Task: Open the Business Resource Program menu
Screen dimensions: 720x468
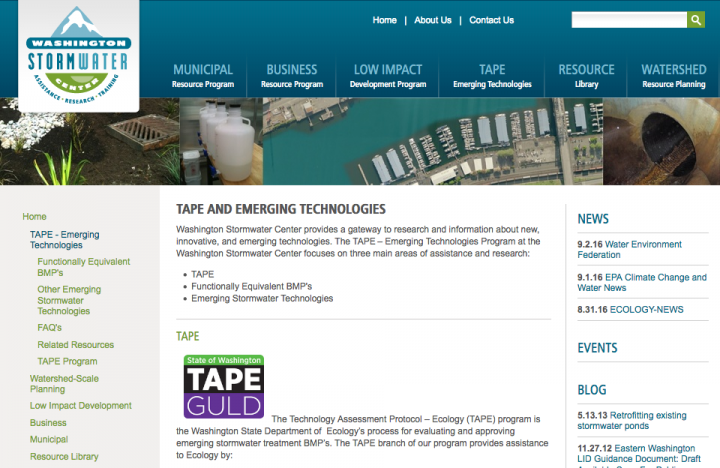Action: point(291,76)
